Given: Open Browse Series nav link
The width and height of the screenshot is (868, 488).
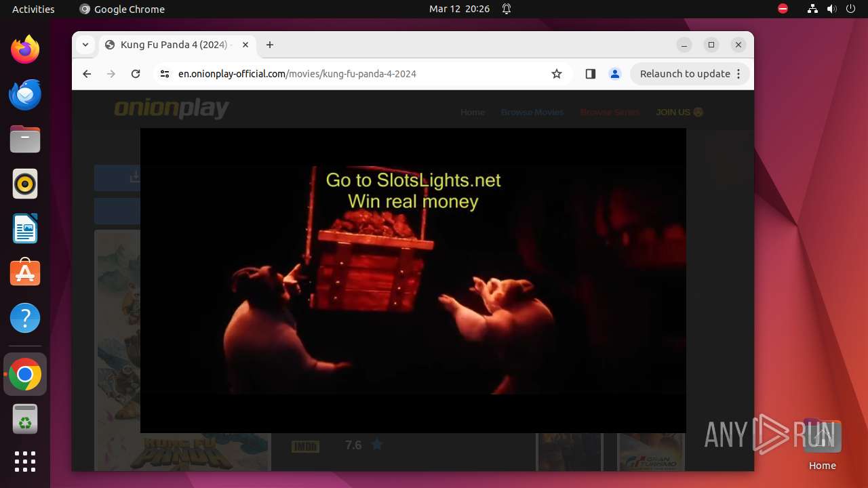Looking at the screenshot, I should 610,113.
